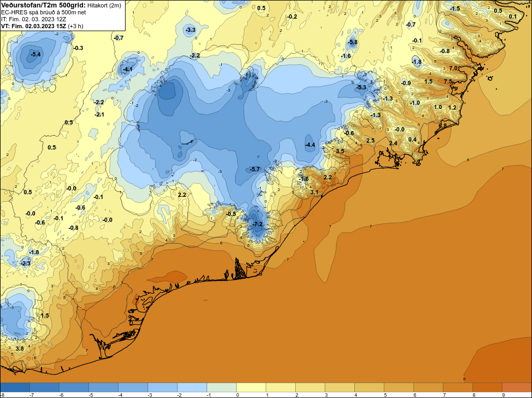Select the 1.0 temperature value
532x398 pixels.
(x=438, y=107)
